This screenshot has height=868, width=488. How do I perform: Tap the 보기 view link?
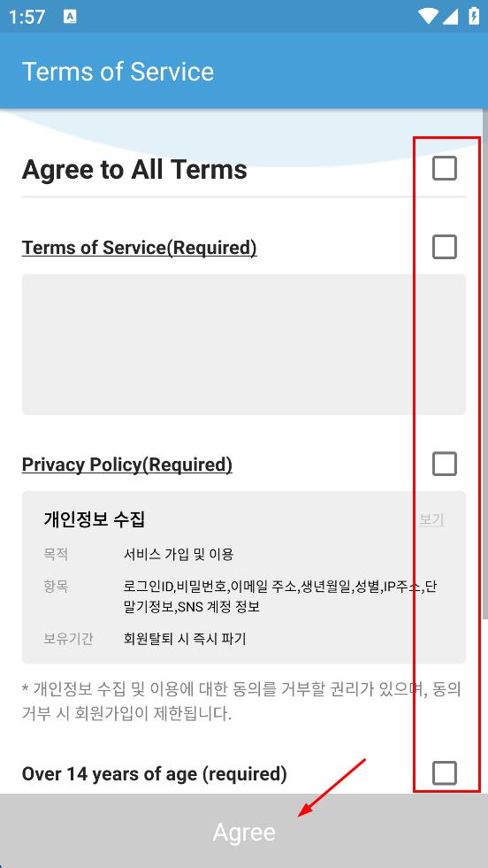tap(431, 519)
